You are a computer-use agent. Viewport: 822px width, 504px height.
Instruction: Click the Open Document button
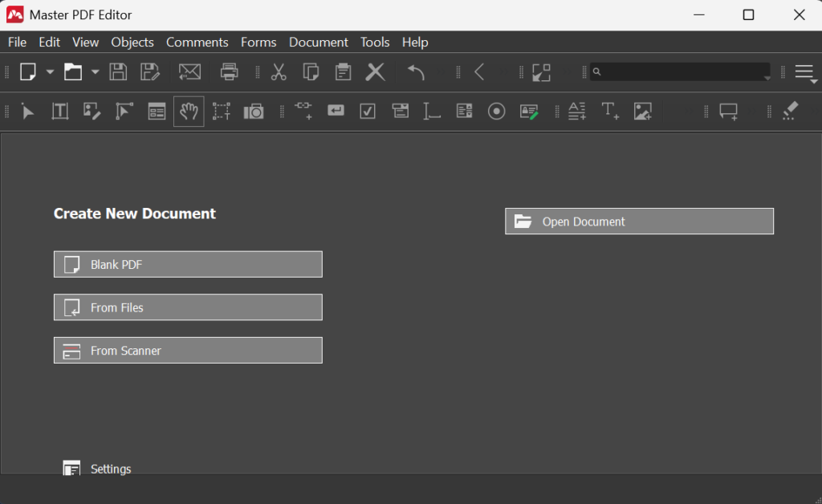coord(639,221)
